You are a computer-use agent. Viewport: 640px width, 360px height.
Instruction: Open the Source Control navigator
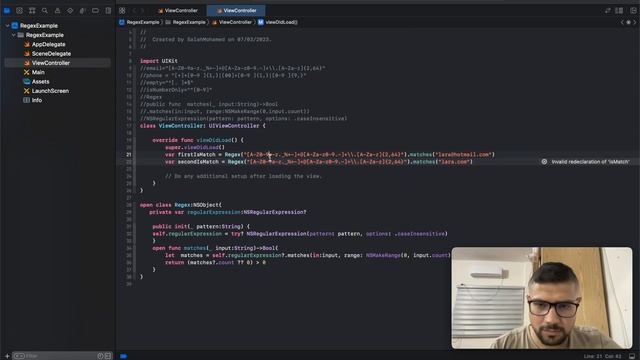tap(19, 11)
